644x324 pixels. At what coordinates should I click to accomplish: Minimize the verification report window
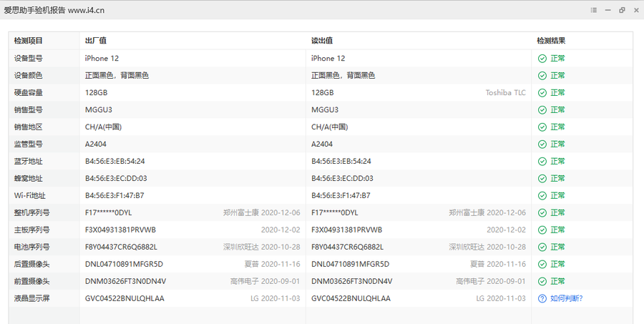pyautogui.click(x=608, y=10)
